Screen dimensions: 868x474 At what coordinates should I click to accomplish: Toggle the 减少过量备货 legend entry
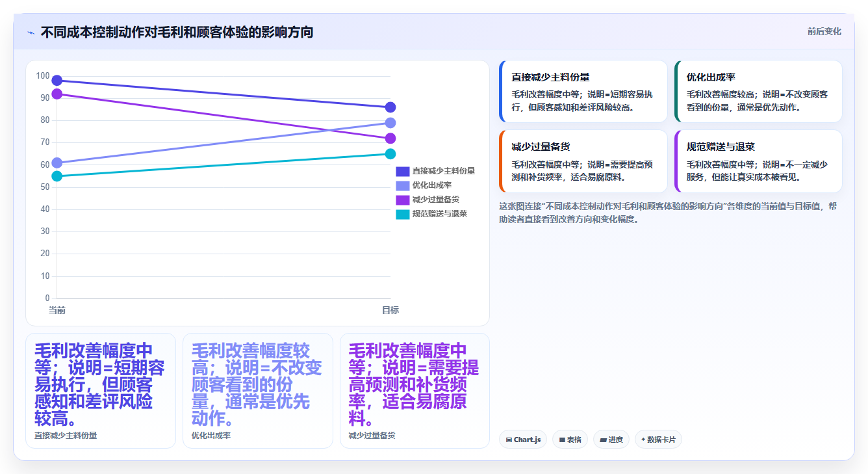click(428, 200)
